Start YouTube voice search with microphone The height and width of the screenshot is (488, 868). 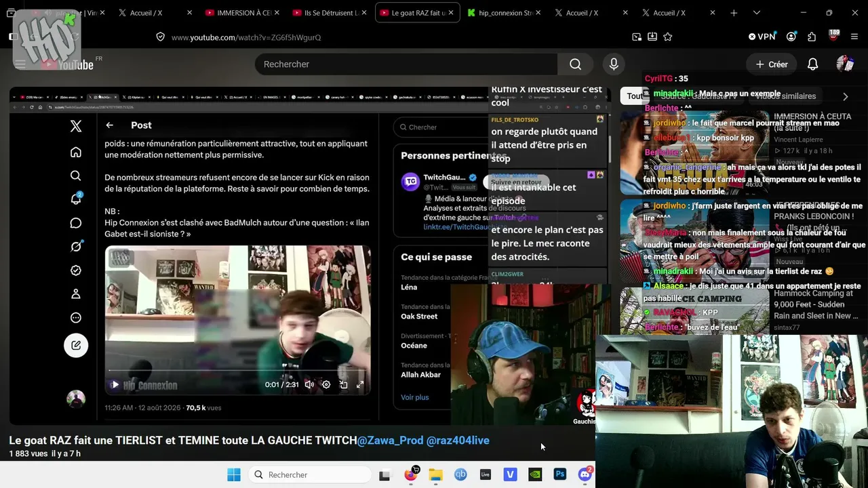(614, 64)
